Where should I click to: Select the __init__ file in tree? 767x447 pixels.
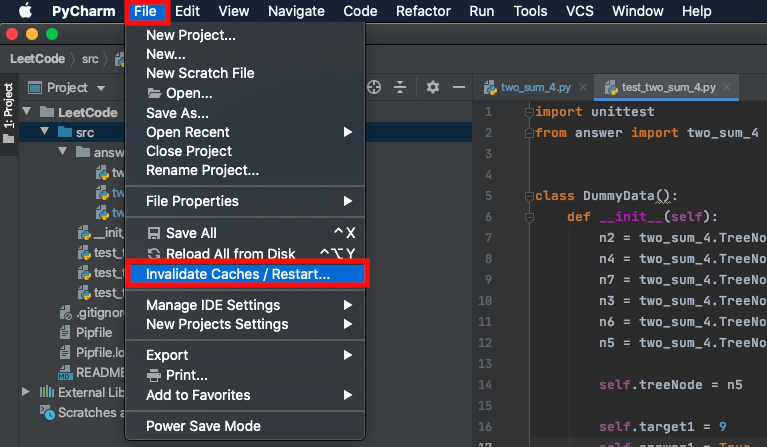point(101,233)
